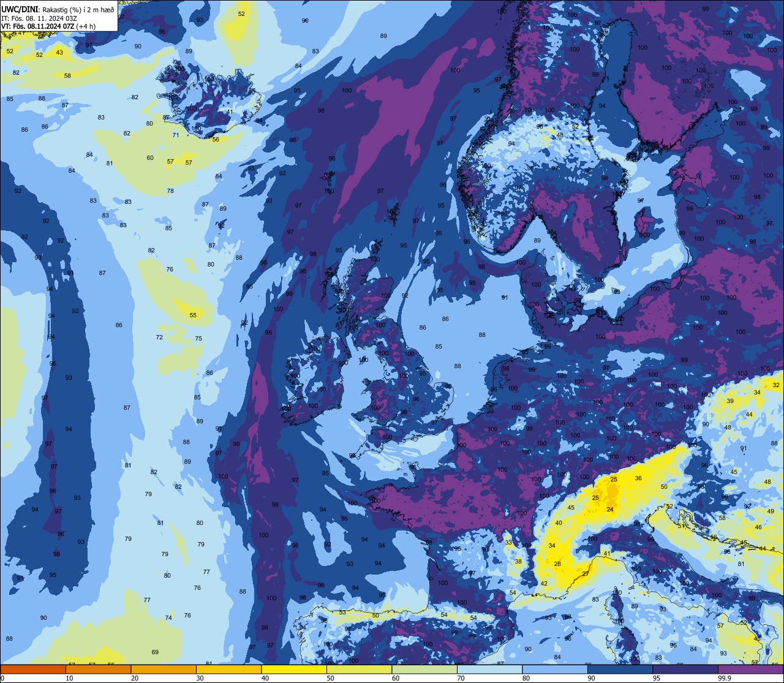This screenshot has height=683, width=784.
Task: Click the humidity value "43" in the top-left yellow patch
Action: pos(59,53)
